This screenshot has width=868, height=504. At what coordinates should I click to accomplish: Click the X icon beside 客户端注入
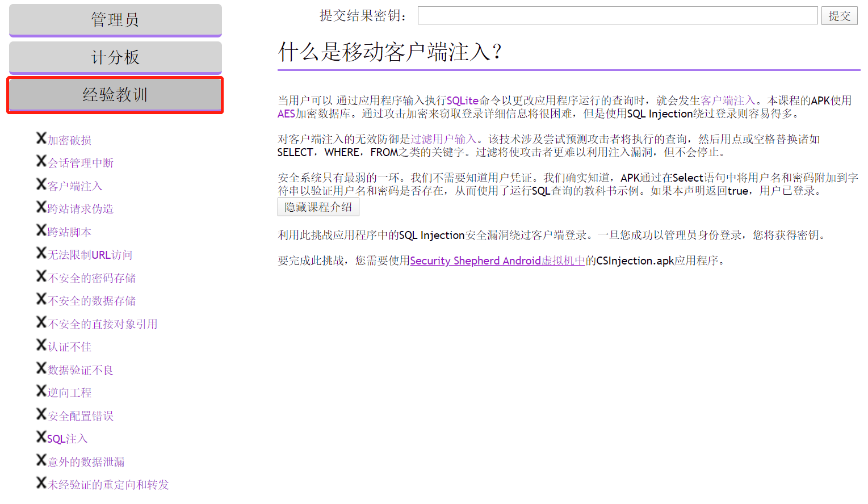coord(41,183)
